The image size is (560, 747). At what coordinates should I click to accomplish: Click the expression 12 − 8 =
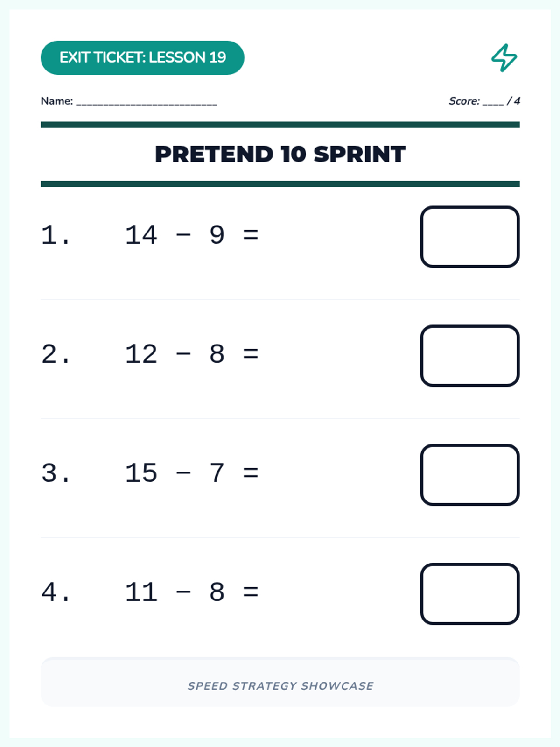pyautogui.click(x=192, y=354)
